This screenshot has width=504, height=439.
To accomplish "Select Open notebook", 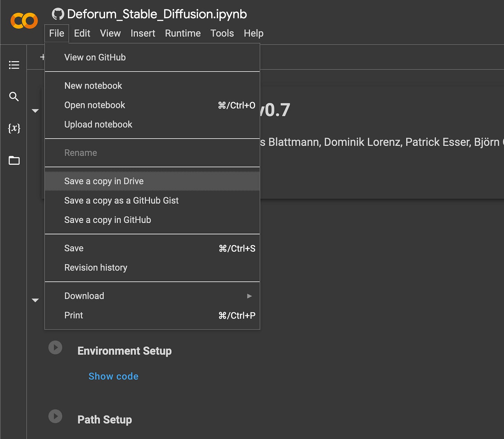I will (152, 105).
